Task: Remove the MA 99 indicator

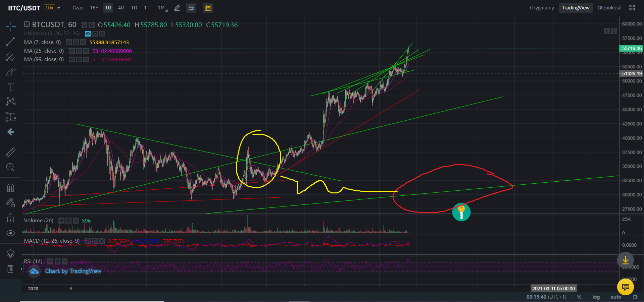Action: coord(86,59)
